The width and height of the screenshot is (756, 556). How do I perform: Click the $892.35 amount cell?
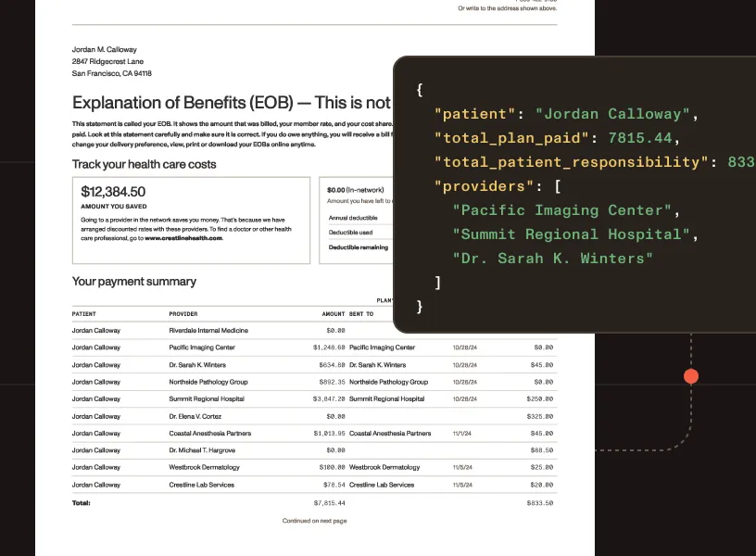[333, 382]
